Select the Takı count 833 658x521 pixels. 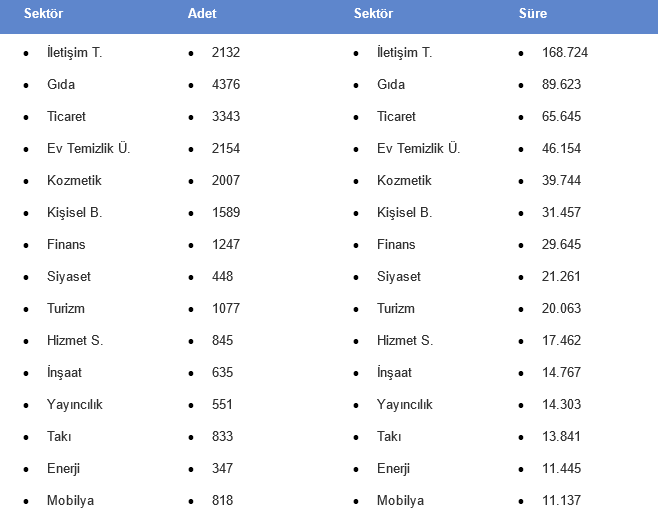pyautogui.click(x=222, y=436)
